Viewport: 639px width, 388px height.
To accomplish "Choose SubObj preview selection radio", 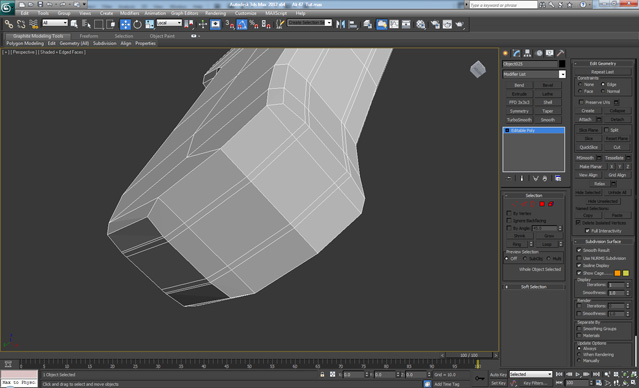I will pyautogui.click(x=525, y=258).
